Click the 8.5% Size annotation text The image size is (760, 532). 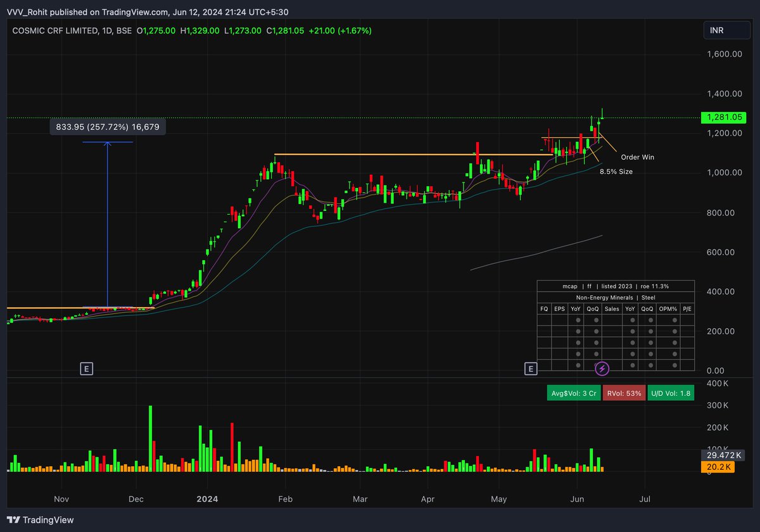click(616, 172)
